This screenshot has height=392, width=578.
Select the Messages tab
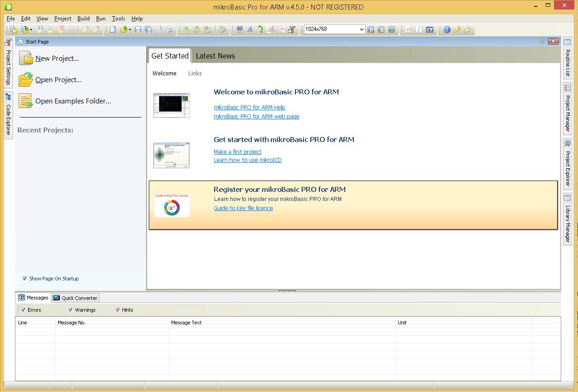tap(33, 298)
